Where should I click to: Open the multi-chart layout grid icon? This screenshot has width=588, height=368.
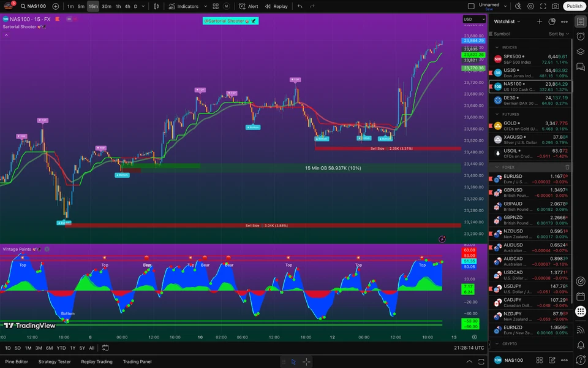(216, 6)
